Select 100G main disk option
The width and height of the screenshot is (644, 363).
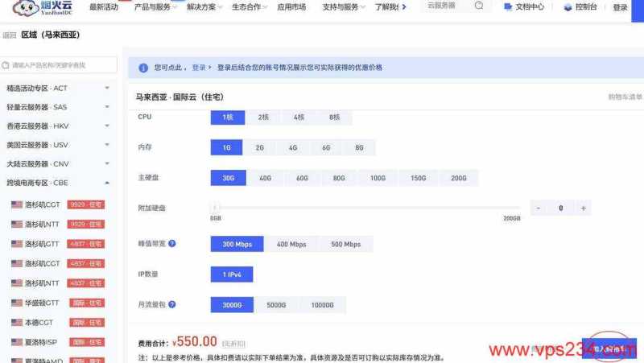coord(378,178)
